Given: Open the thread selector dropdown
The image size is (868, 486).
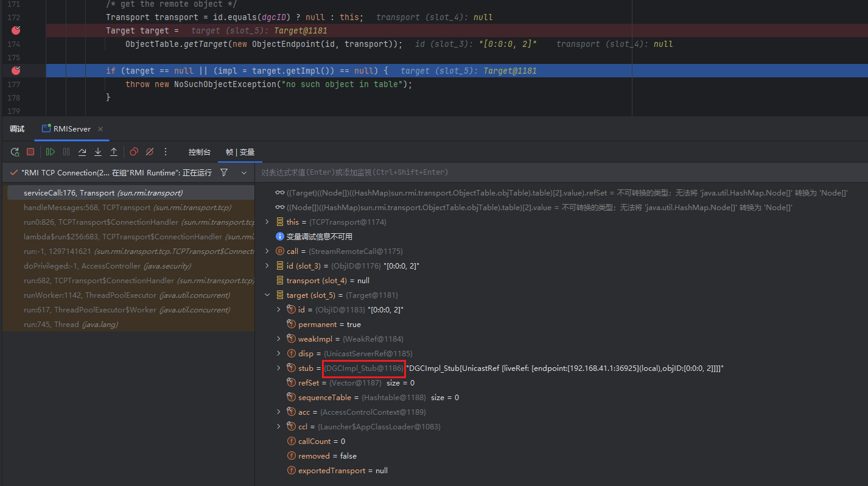Looking at the screenshot, I should tap(244, 173).
